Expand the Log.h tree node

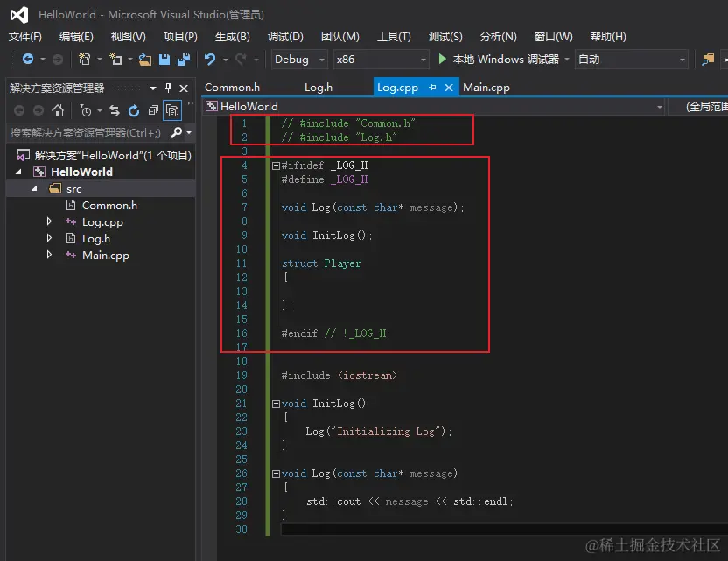click(x=49, y=238)
